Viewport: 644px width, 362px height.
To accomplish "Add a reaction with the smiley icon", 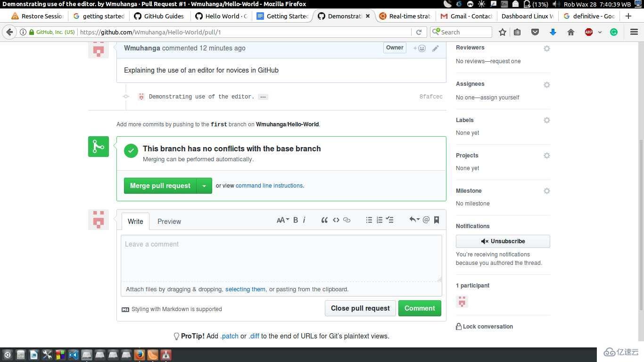I will pyautogui.click(x=420, y=48).
